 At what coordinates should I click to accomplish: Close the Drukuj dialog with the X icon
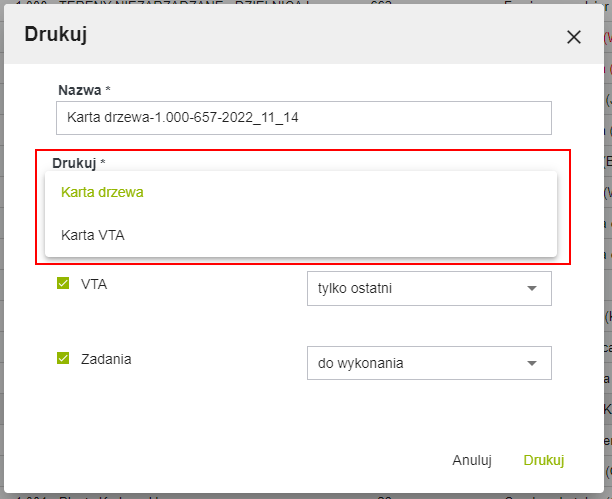click(x=573, y=37)
